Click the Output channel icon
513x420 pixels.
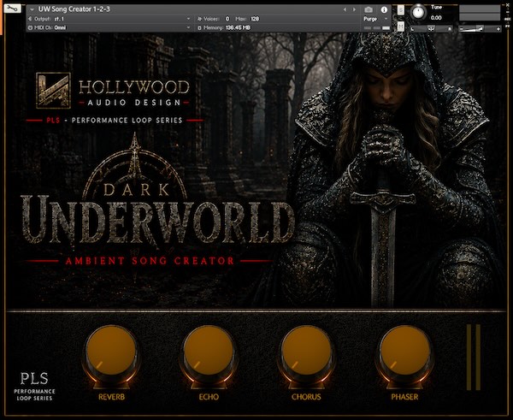(30, 19)
